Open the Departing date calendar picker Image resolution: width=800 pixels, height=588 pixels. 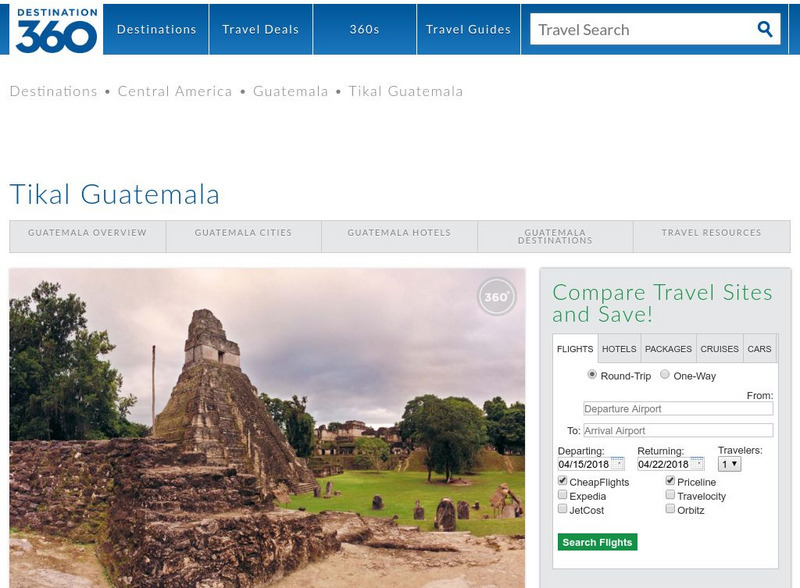tap(617, 463)
